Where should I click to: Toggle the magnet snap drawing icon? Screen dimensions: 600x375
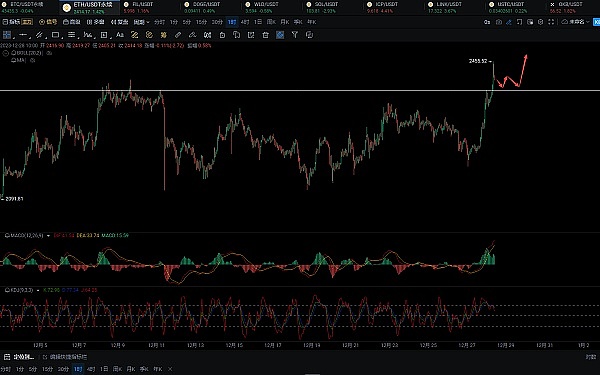click(207, 35)
